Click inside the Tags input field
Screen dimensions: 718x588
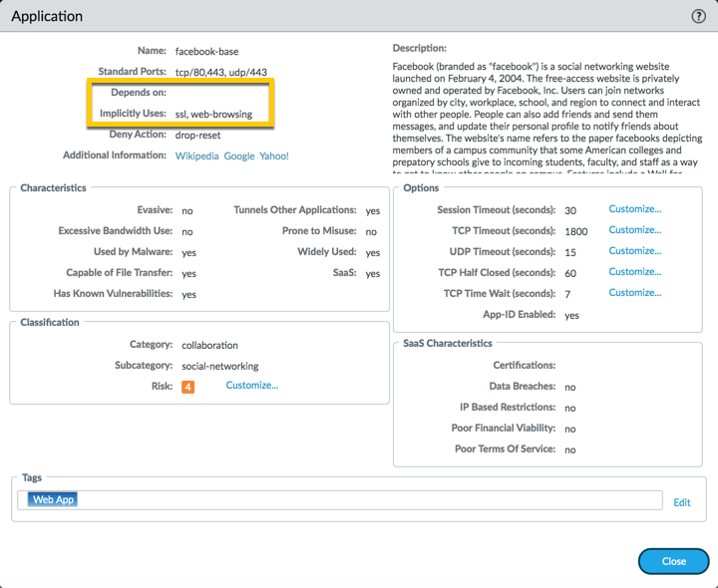[340, 500]
